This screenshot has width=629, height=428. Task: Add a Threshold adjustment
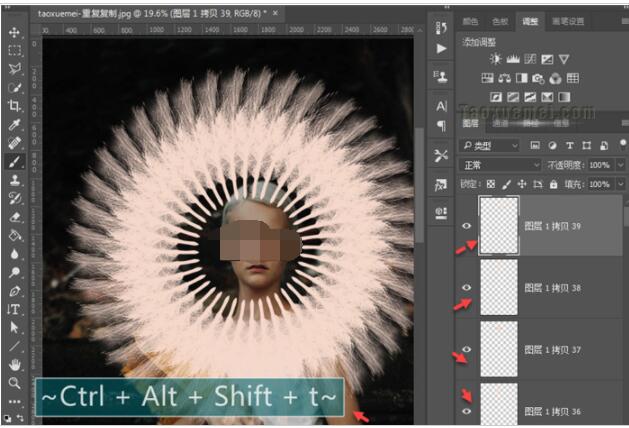click(x=530, y=97)
